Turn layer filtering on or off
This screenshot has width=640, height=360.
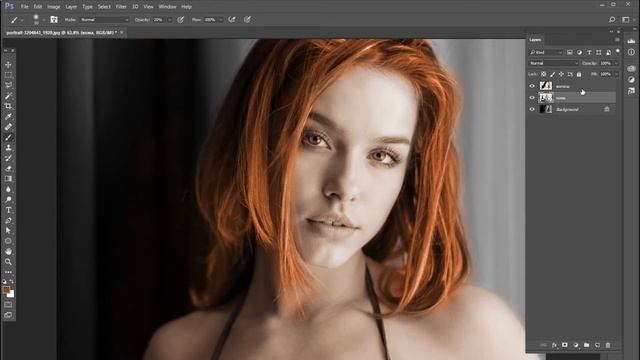(x=618, y=51)
